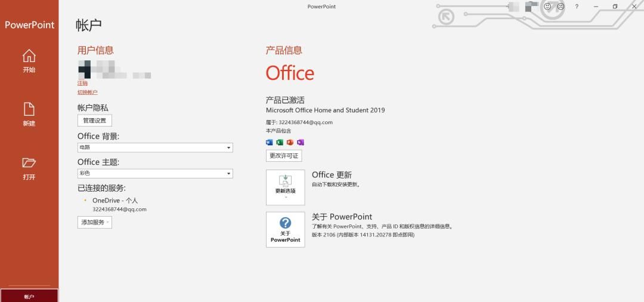
Task: Open 管理设置 privacy settings button
Action: pyautogui.click(x=94, y=121)
